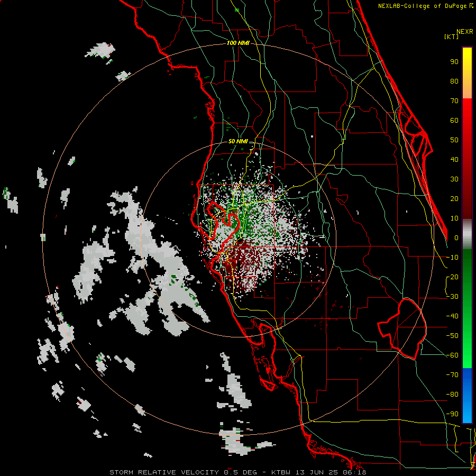The height and width of the screenshot is (476, 476).
Task: Click the positive "40" scale value
Action: pyautogui.click(x=454, y=160)
